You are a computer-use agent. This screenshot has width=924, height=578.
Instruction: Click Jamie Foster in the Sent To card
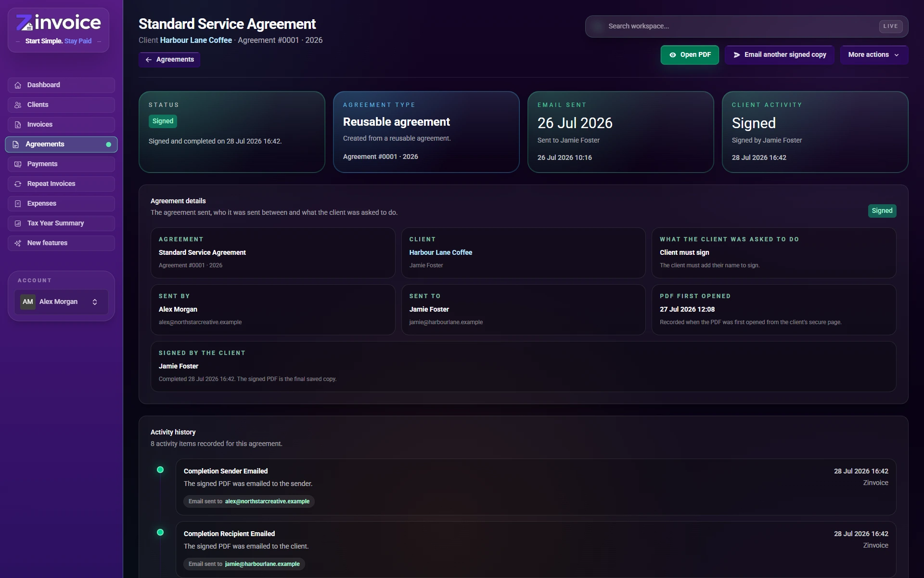coord(429,309)
